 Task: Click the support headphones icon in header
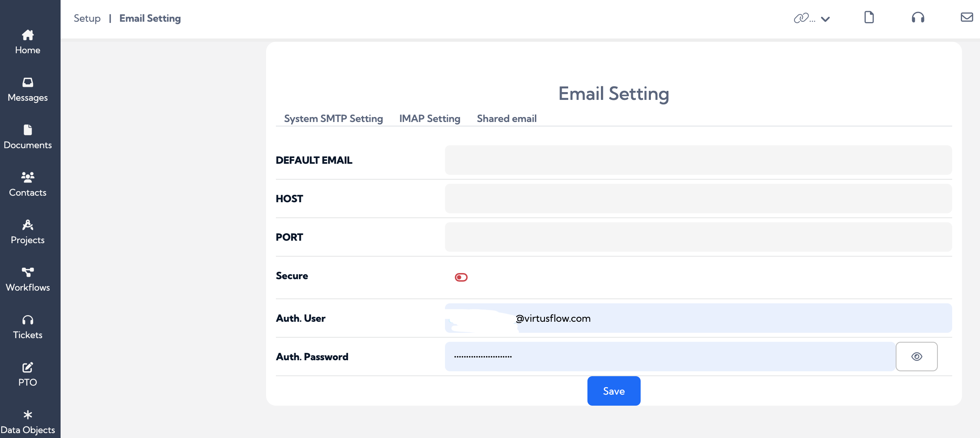(918, 18)
